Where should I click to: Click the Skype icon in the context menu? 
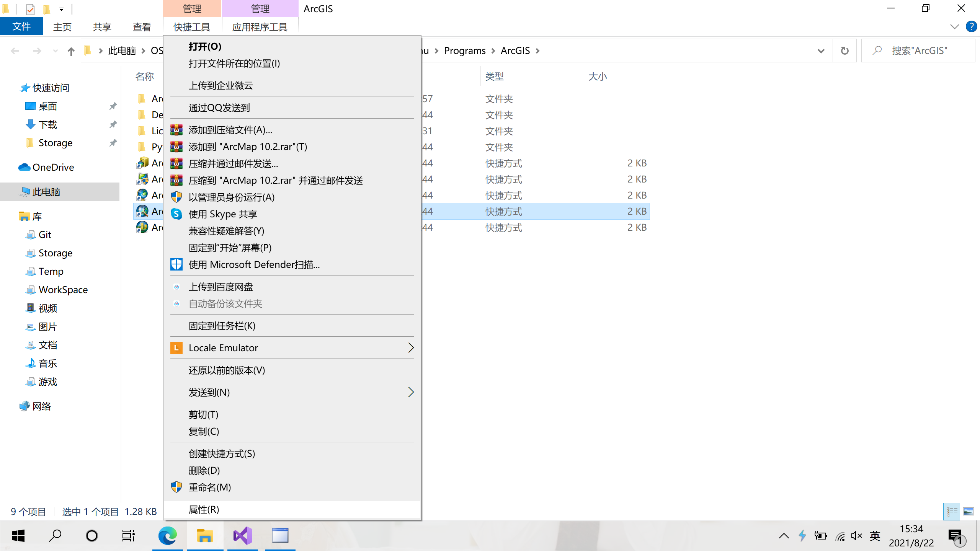coord(176,214)
